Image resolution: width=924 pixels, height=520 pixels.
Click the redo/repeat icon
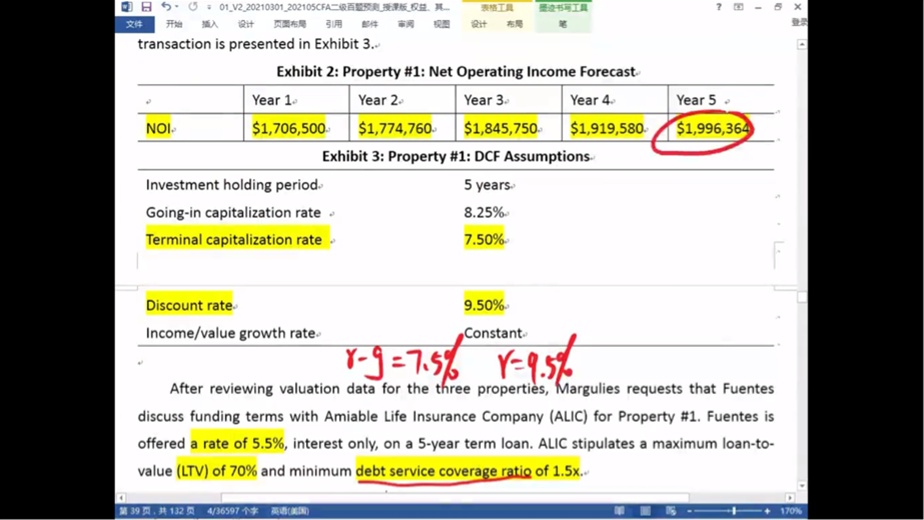pos(193,6)
